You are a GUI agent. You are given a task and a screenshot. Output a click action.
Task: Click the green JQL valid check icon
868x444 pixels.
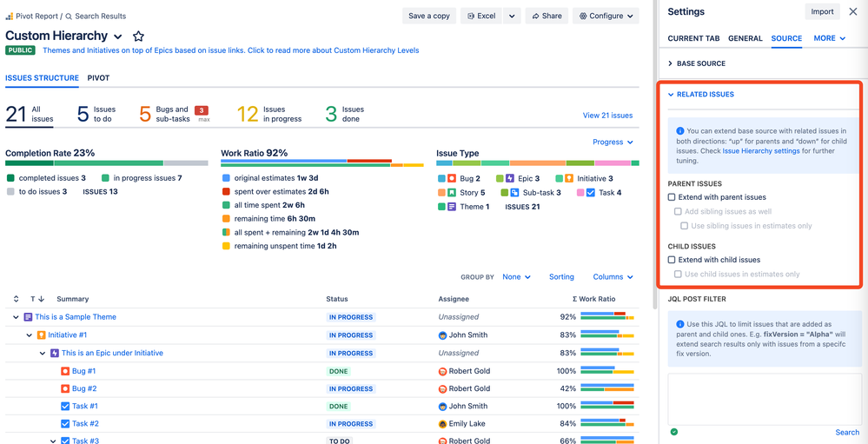(x=673, y=432)
